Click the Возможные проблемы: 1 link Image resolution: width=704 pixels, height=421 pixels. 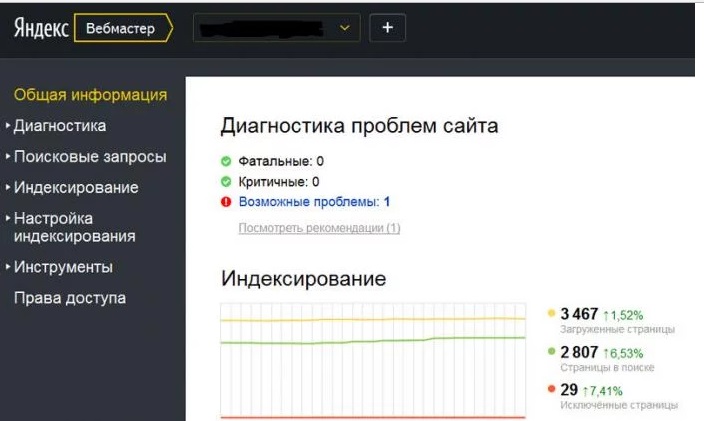click(314, 202)
